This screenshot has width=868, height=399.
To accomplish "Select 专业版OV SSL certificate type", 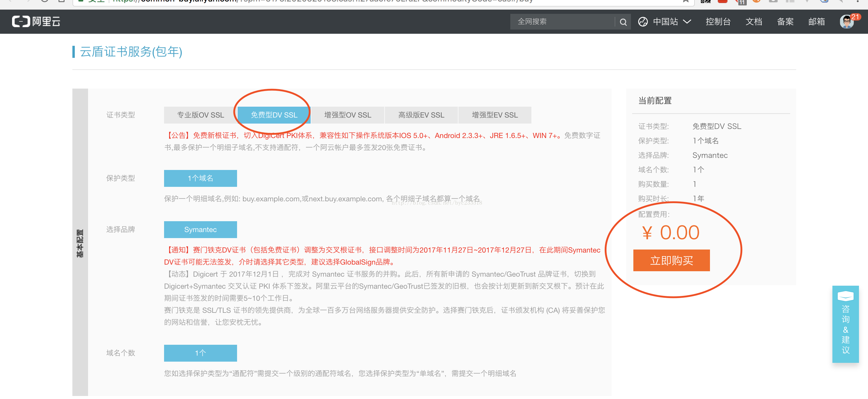I will click(201, 115).
